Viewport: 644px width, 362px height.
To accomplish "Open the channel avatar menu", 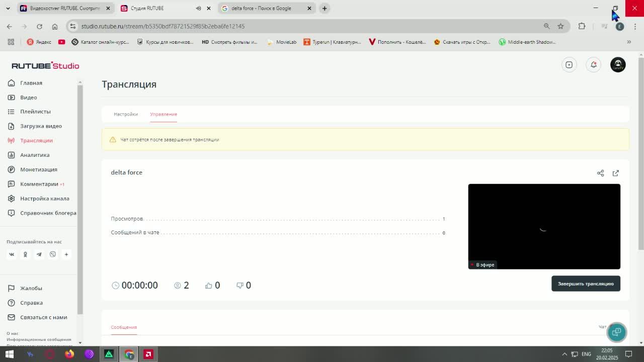I will tap(618, 65).
